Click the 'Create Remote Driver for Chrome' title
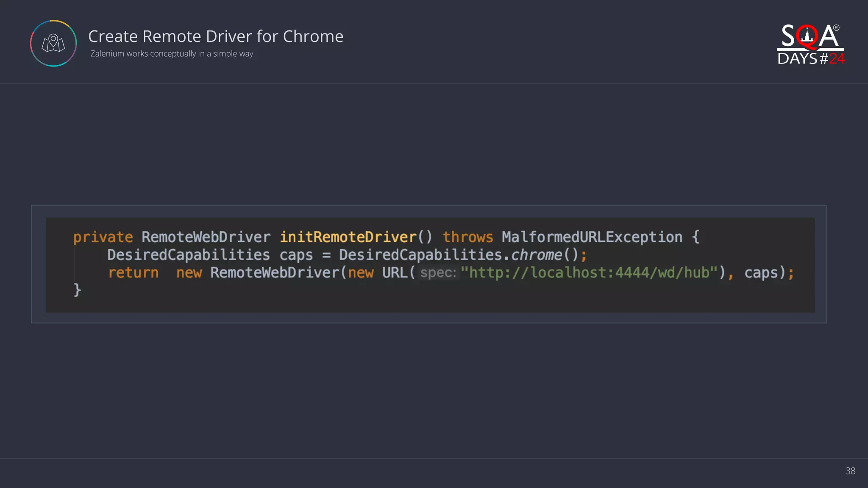Screen dimensions: 868x488 tap(216, 36)
